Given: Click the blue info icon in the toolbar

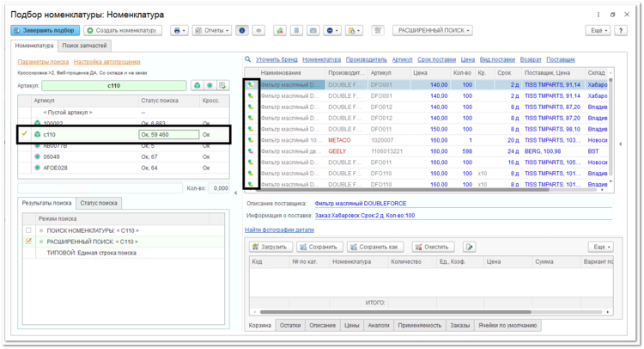Looking at the screenshot, I should click(242, 30).
